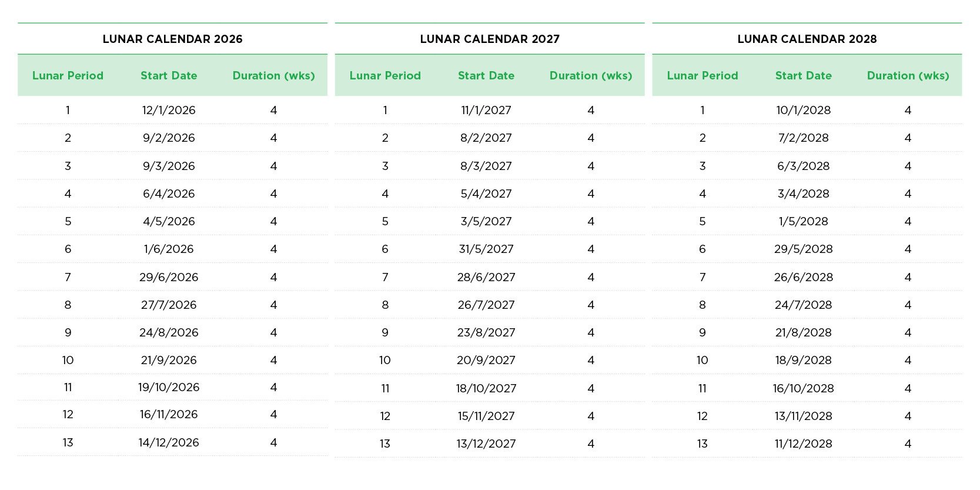Viewport: 980px width, 490px height.
Task: Choose the date 31/5/2027
Action: (x=486, y=249)
